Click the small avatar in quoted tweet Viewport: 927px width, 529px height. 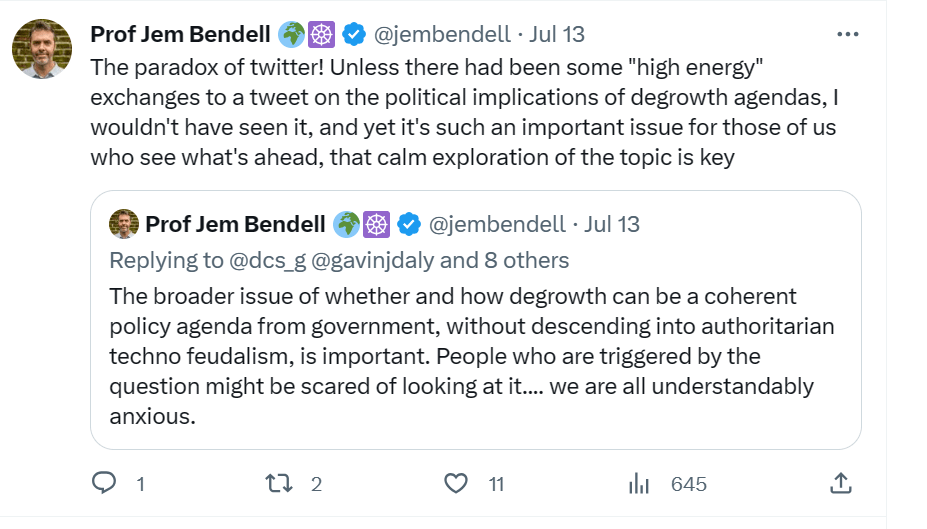123,223
